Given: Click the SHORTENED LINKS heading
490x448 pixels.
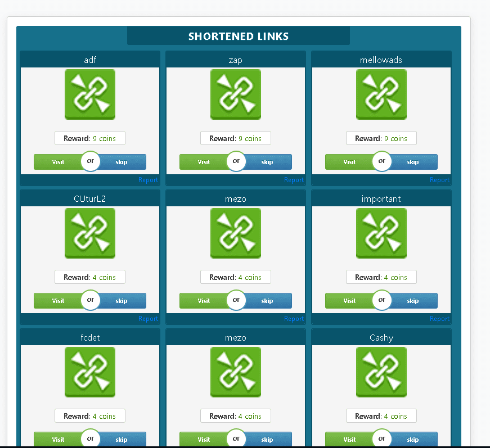Looking at the screenshot, I should pos(239,36).
